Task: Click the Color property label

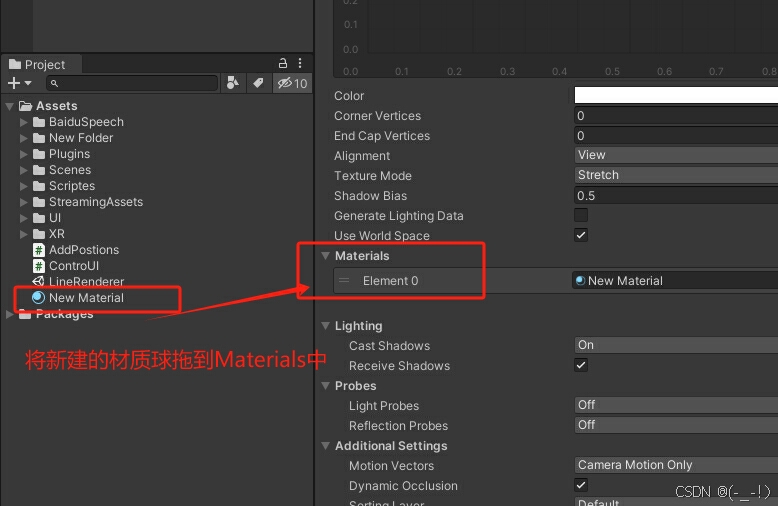Action: coord(349,96)
